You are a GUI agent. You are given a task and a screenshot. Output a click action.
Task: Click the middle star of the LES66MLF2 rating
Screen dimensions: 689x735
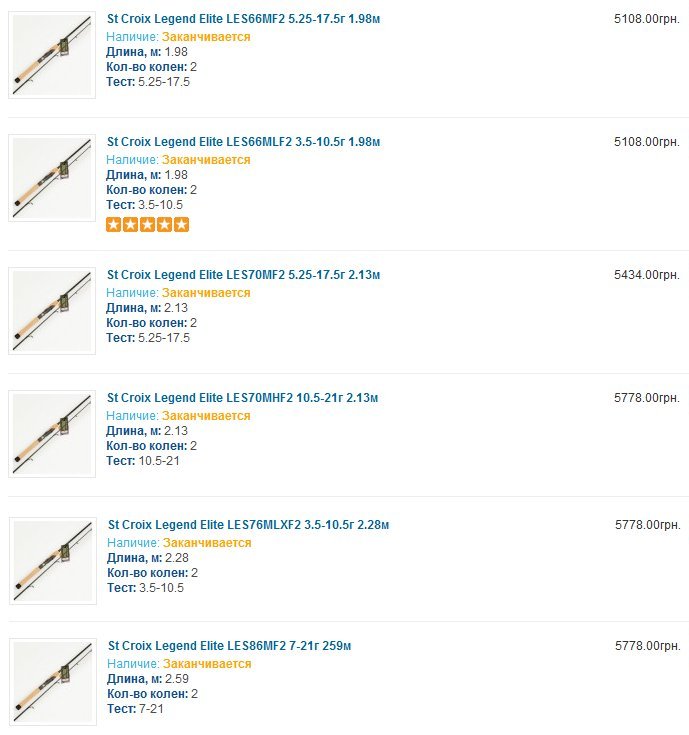tap(148, 224)
